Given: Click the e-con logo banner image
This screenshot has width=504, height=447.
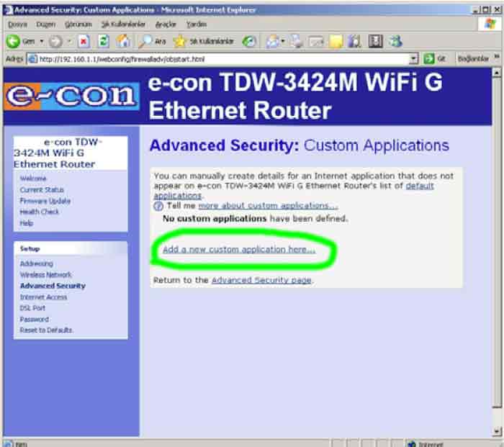Looking at the screenshot, I should click(72, 96).
